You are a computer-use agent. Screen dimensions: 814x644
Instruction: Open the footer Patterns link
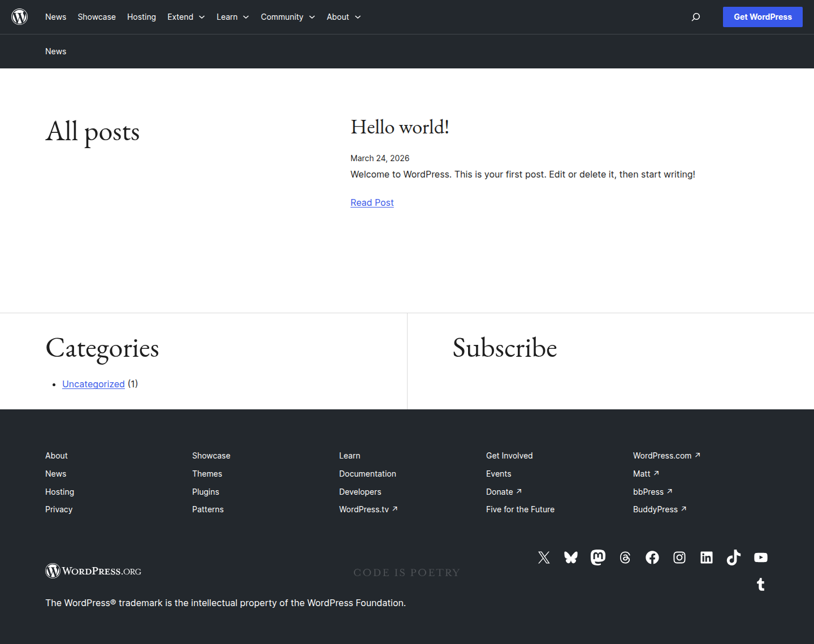point(208,509)
